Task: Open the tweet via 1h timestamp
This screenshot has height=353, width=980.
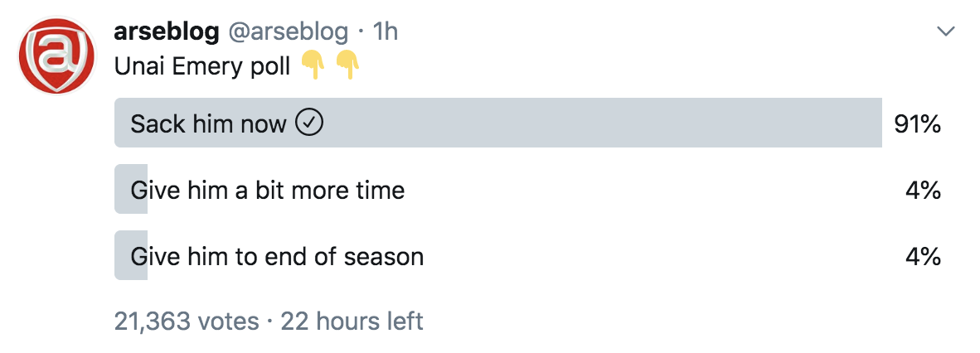Action: pyautogui.click(x=385, y=31)
